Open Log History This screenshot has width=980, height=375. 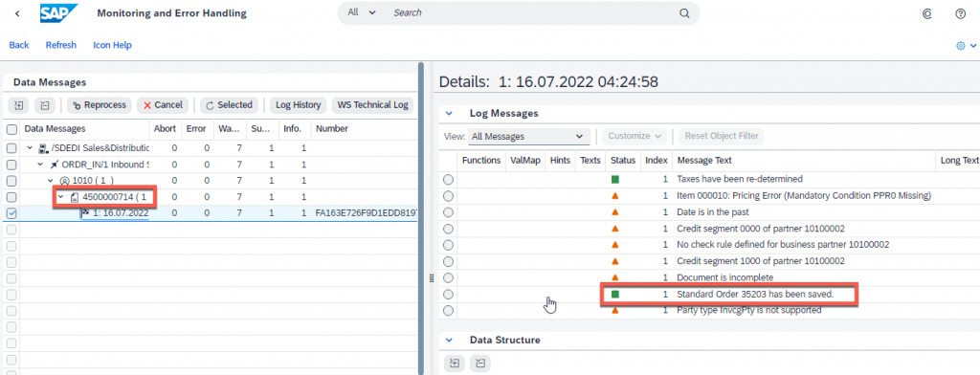tap(299, 105)
